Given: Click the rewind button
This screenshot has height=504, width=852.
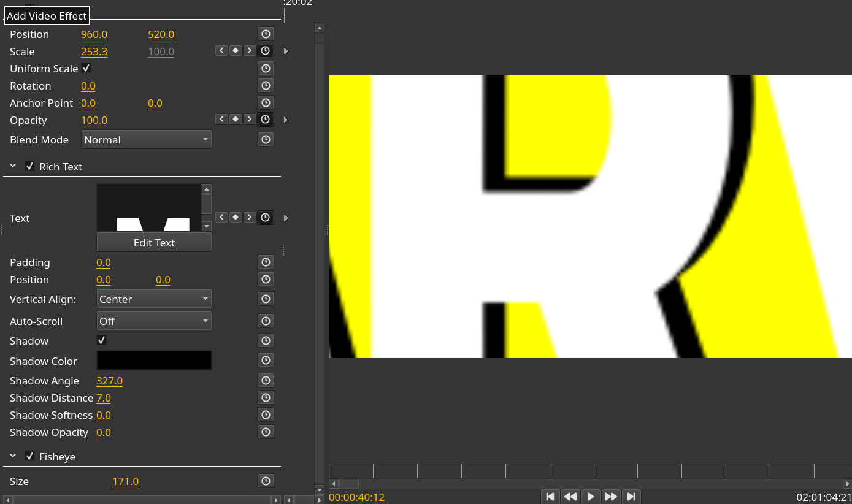Looking at the screenshot, I should [x=570, y=497].
